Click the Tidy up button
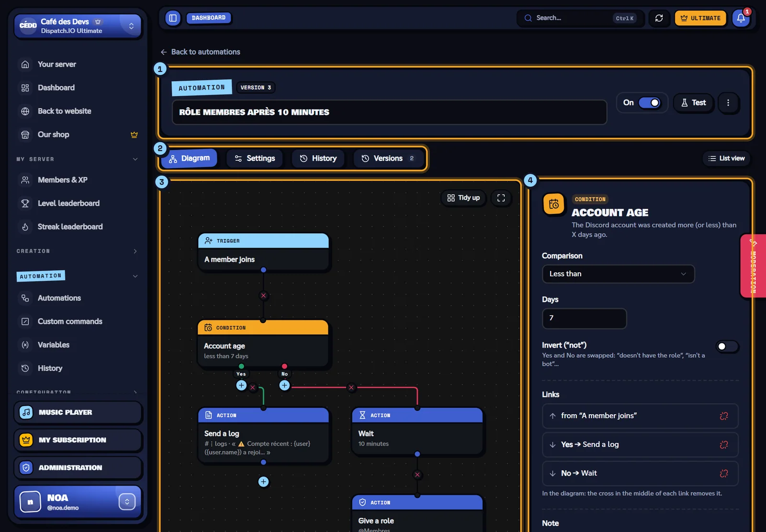 463,198
